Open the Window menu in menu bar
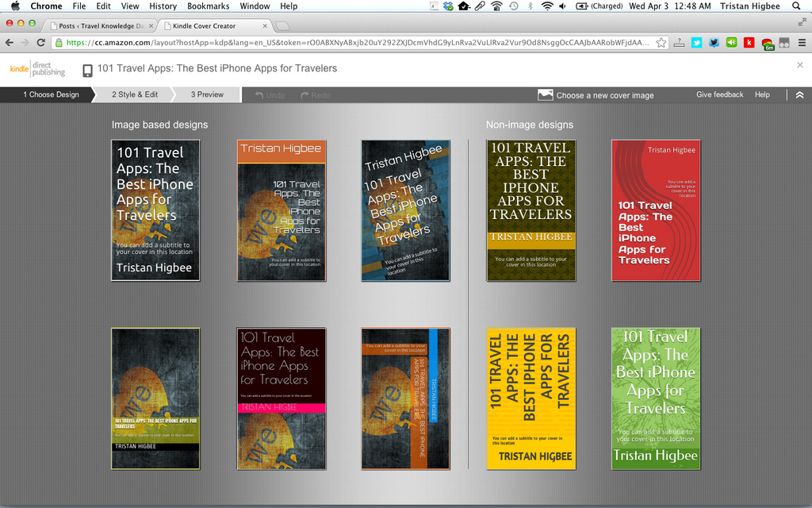812x508 pixels. (x=255, y=6)
